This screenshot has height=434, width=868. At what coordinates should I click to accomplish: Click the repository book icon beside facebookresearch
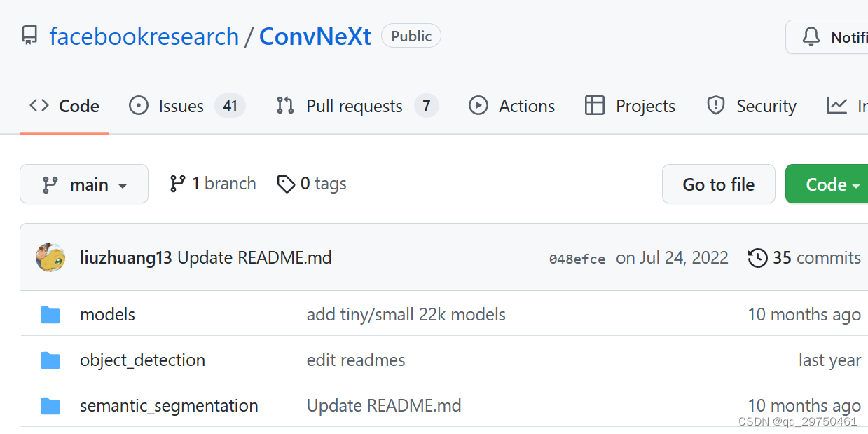(29, 36)
